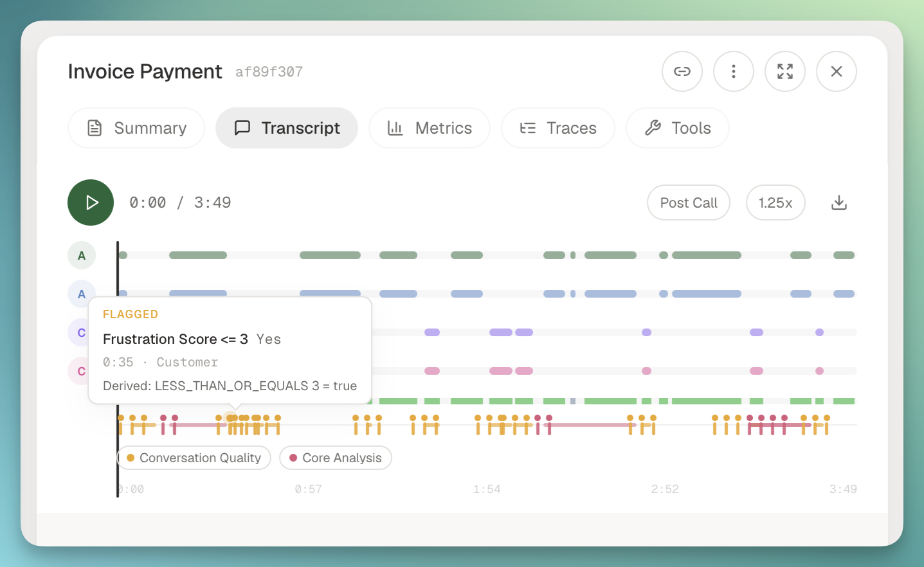Click the last pink customer segment marker

click(819, 371)
